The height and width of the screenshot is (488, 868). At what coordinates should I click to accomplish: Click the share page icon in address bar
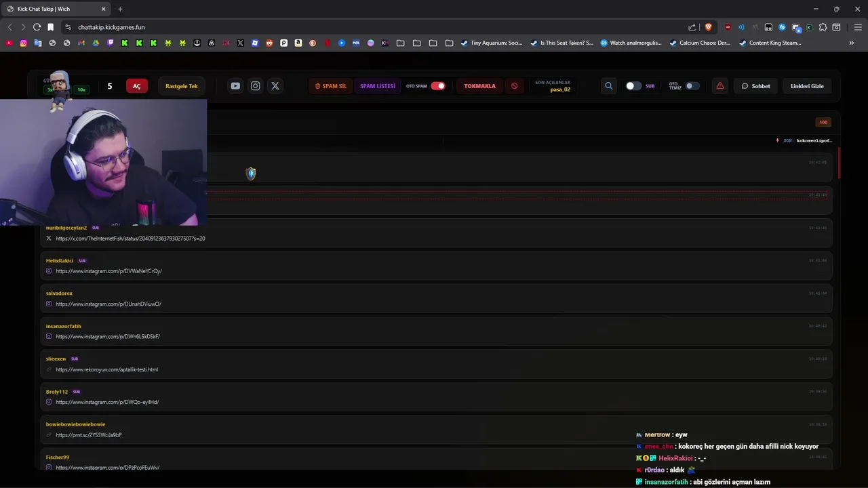692,27
